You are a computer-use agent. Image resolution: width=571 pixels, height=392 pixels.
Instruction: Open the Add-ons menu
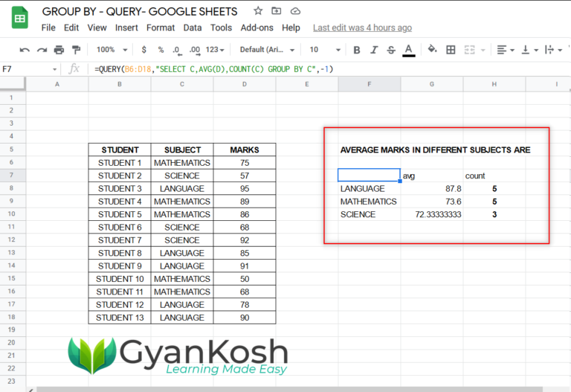(257, 28)
